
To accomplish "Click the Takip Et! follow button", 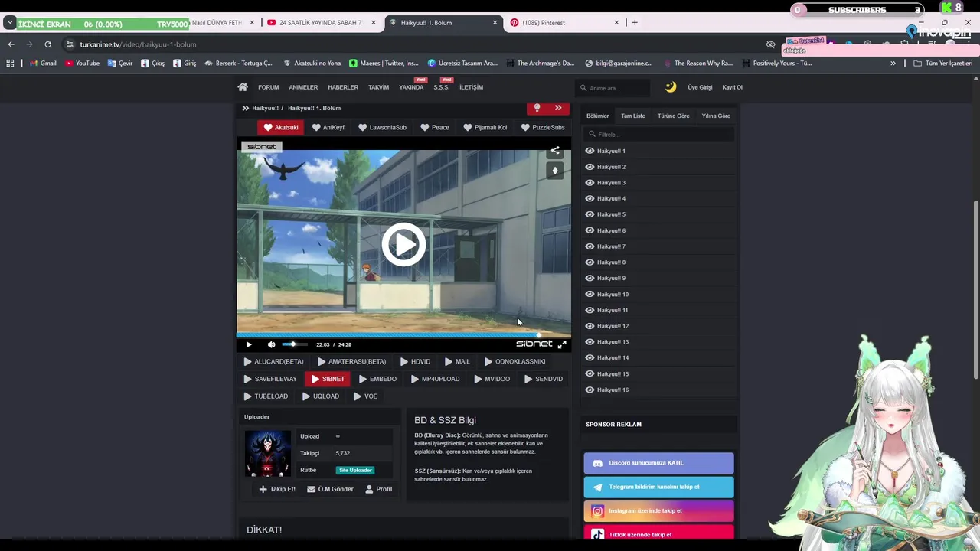I will coord(277,489).
